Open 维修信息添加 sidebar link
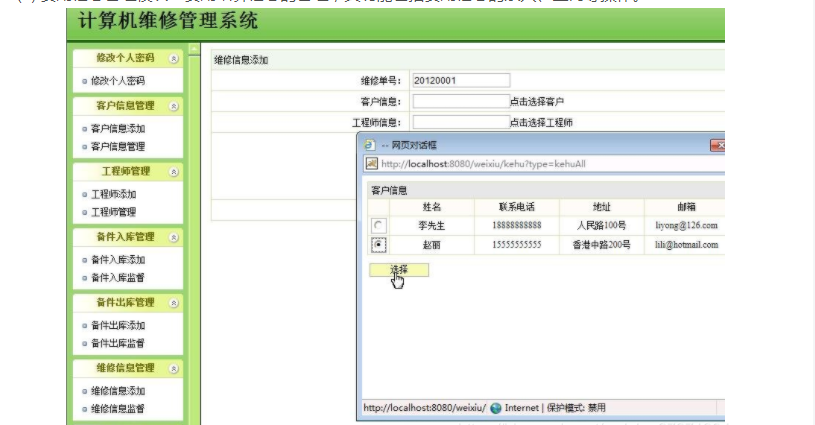Screen dimensions: 815x425 pyautogui.click(x=118, y=391)
